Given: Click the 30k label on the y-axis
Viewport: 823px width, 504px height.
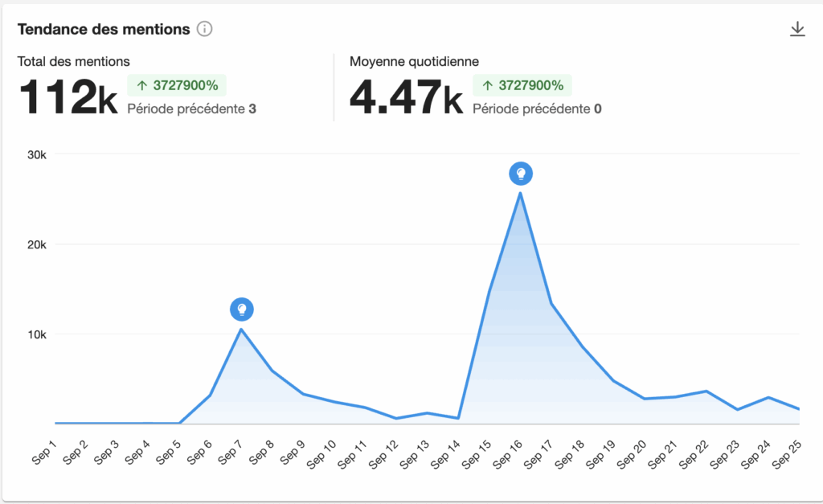Looking at the screenshot, I should 37,154.
